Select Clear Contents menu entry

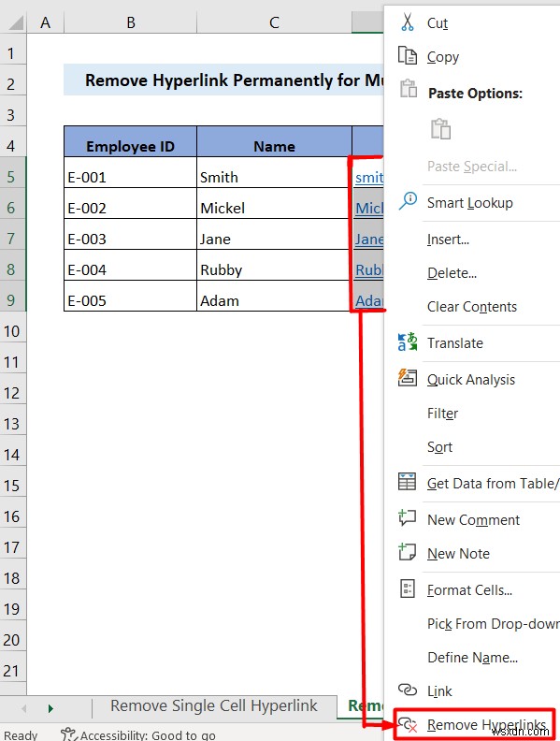pyautogui.click(x=472, y=307)
